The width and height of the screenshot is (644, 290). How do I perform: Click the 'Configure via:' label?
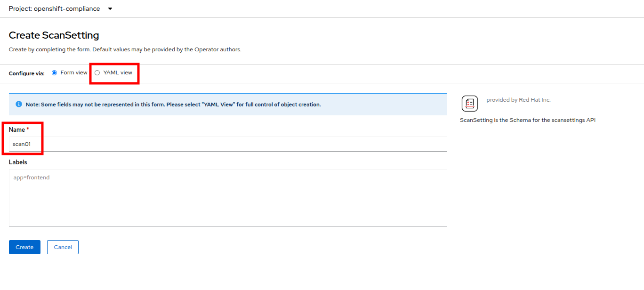coord(27,73)
